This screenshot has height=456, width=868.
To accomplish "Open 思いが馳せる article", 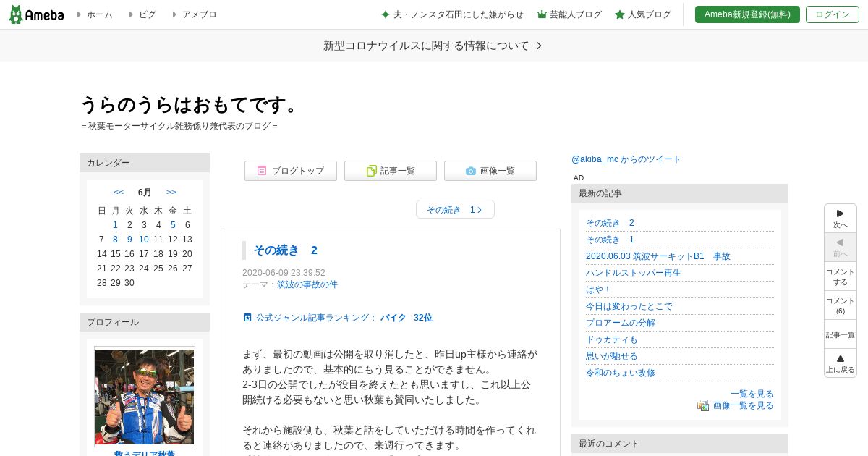I will tap(612, 356).
